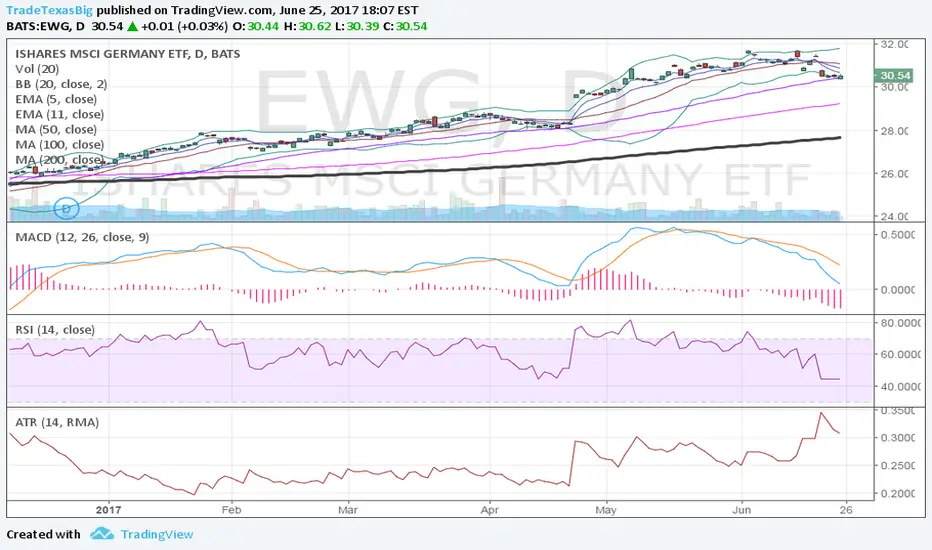Click the TradingView cloud logo icon
Viewport: 932px width, 550px height.
(102, 533)
